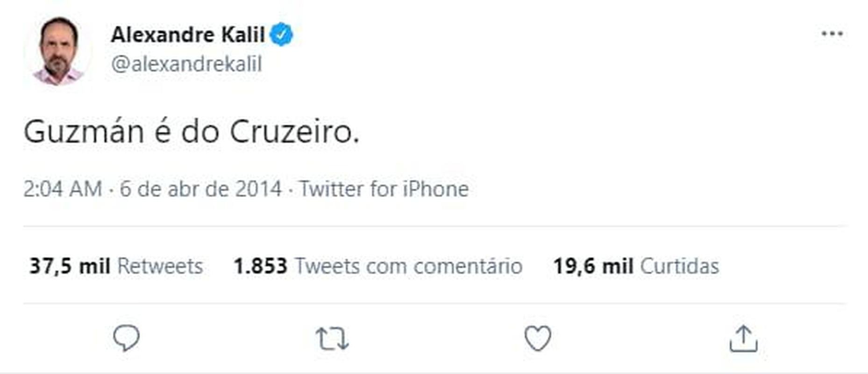Click the Alexandre Kalil display name
Image resolution: width=868 pixels, height=374 pixels.
(189, 33)
